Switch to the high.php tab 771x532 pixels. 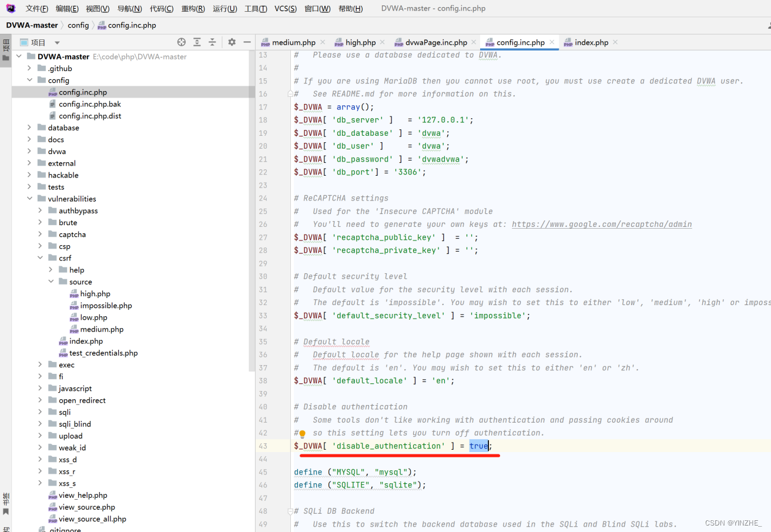[361, 42]
